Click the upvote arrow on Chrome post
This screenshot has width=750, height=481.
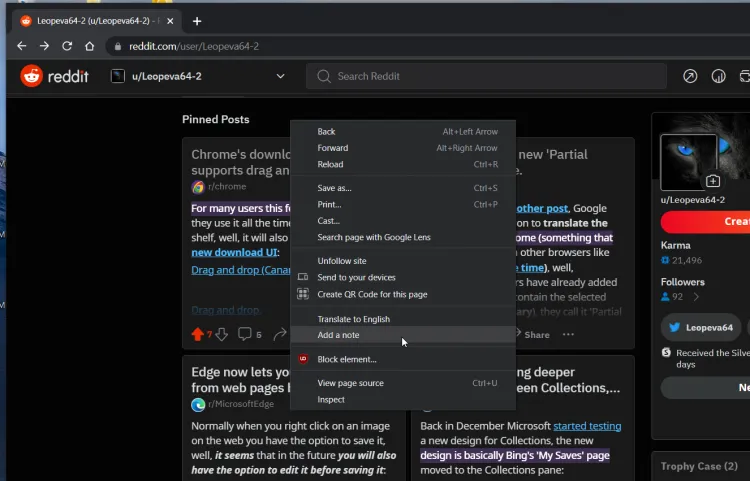pyautogui.click(x=197, y=334)
